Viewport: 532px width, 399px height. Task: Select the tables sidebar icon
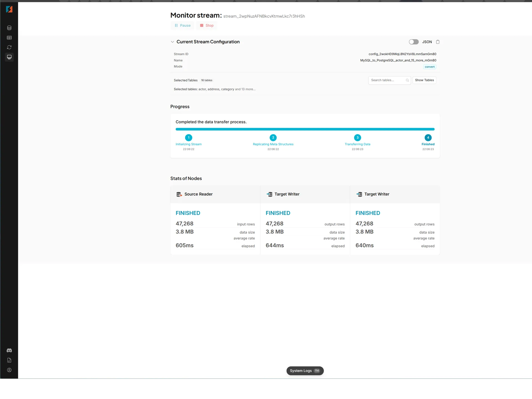pyautogui.click(x=9, y=38)
